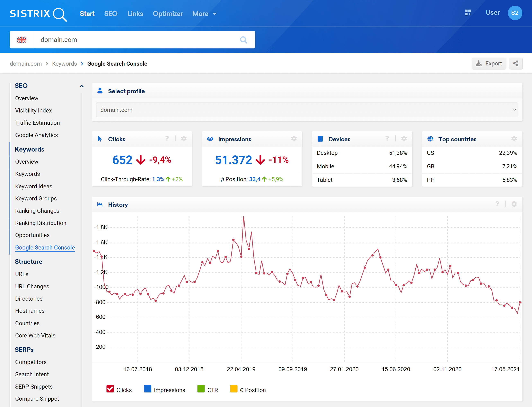Screen dimensions: 532x407
Task: Collapse the SEO sidebar section
Action: [x=82, y=86]
